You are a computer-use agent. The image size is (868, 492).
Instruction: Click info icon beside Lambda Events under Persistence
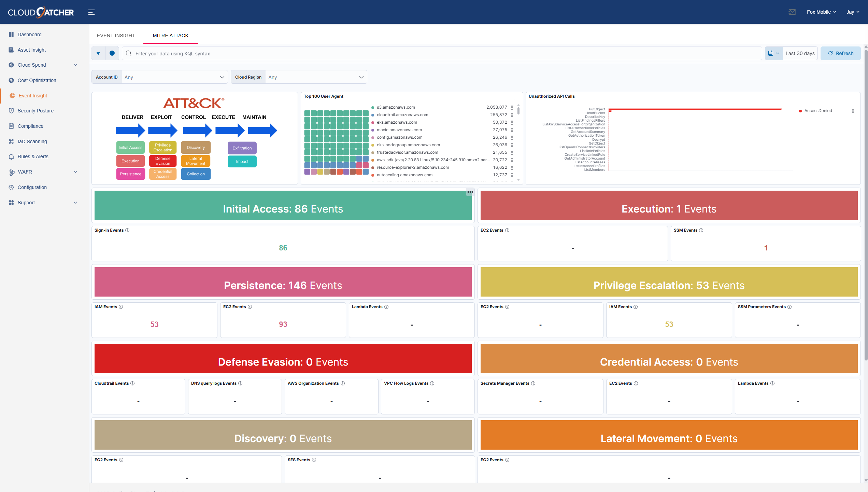click(386, 307)
